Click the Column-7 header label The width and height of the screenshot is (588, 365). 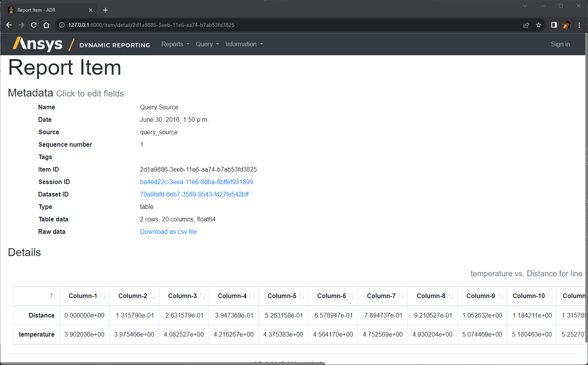381,296
